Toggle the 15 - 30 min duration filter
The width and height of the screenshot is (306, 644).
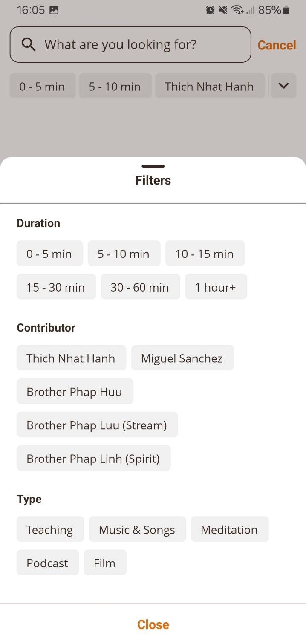tap(56, 287)
